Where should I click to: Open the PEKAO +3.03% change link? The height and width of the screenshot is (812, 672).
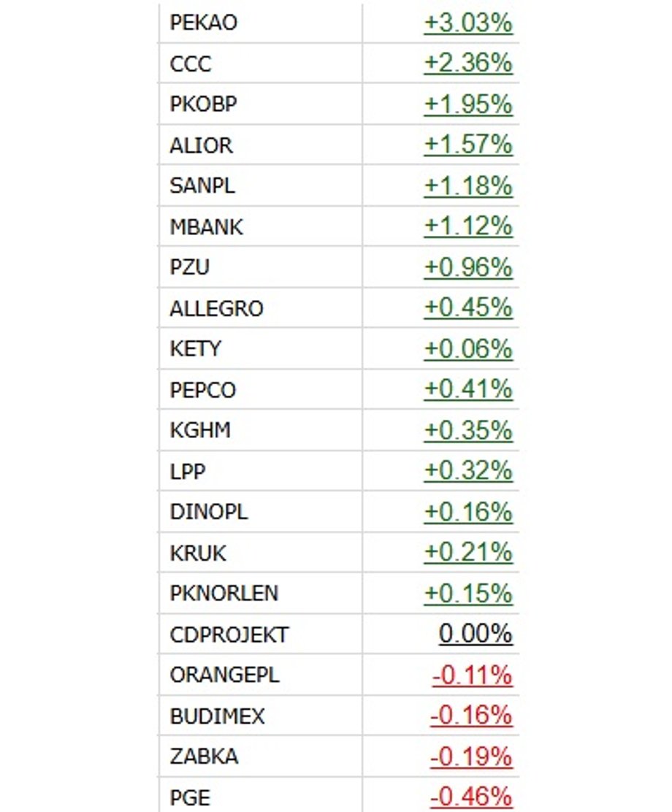[468, 23]
